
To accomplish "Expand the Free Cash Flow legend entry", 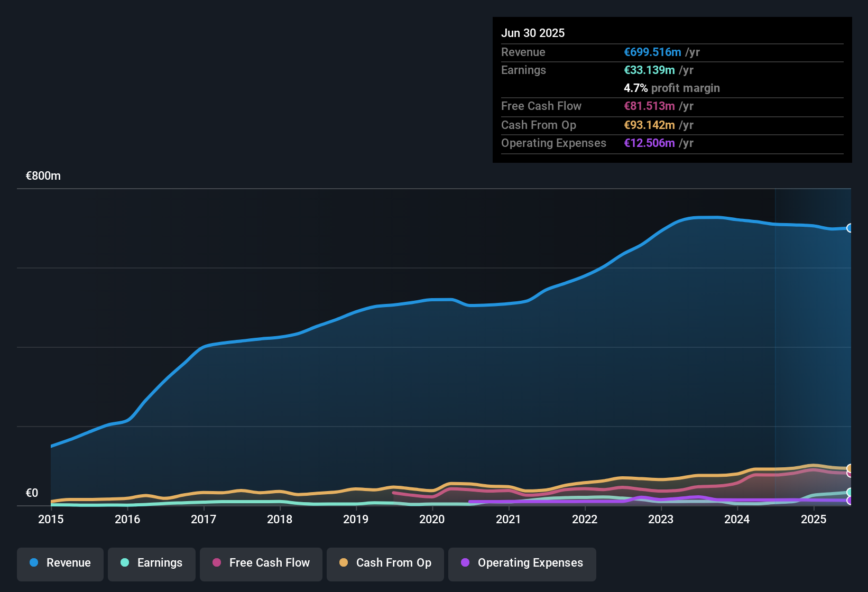I will coord(261,564).
